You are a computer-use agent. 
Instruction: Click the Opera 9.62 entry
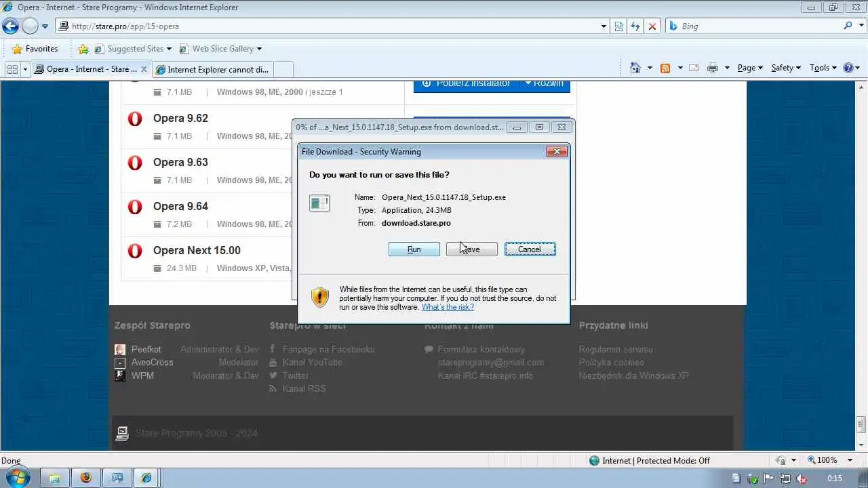[180, 118]
